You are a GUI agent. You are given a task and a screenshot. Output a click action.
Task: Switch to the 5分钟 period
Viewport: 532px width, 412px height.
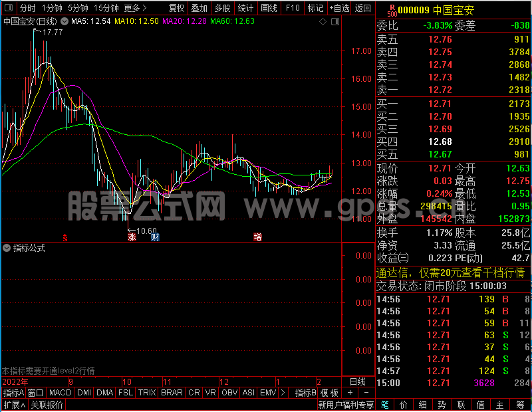coord(78,8)
